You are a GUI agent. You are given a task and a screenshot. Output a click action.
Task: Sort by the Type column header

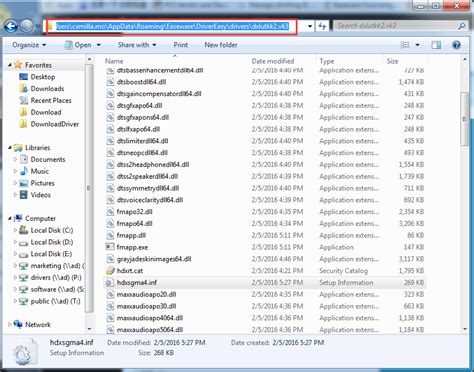pyautogui.click(x=349, y=61)
